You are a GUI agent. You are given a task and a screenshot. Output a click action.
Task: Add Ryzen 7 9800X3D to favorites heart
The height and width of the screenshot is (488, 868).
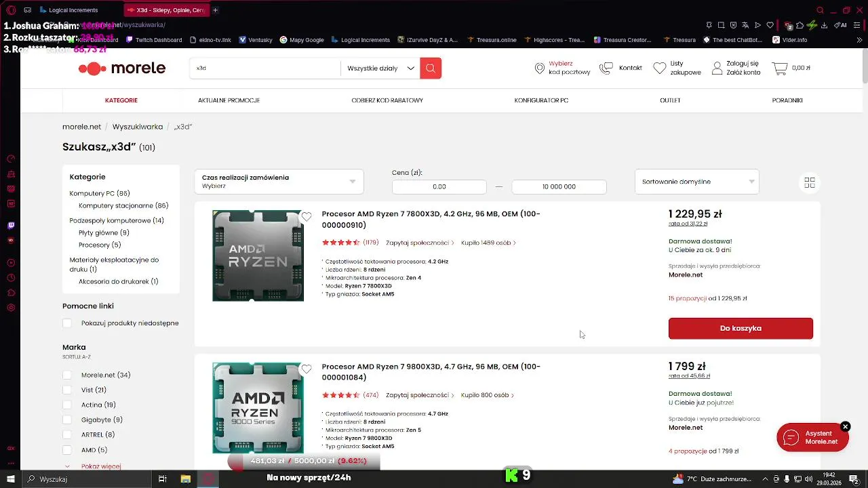coord(307,369)
